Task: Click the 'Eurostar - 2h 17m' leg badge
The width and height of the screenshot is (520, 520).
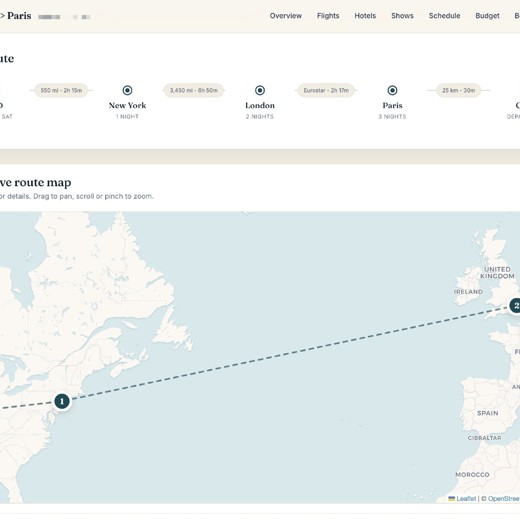Action: 326,90
